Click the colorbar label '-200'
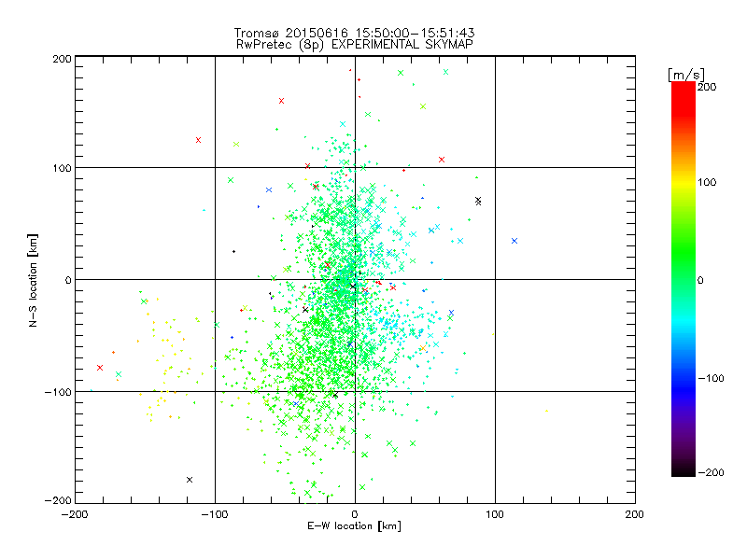 coord(711,472)
